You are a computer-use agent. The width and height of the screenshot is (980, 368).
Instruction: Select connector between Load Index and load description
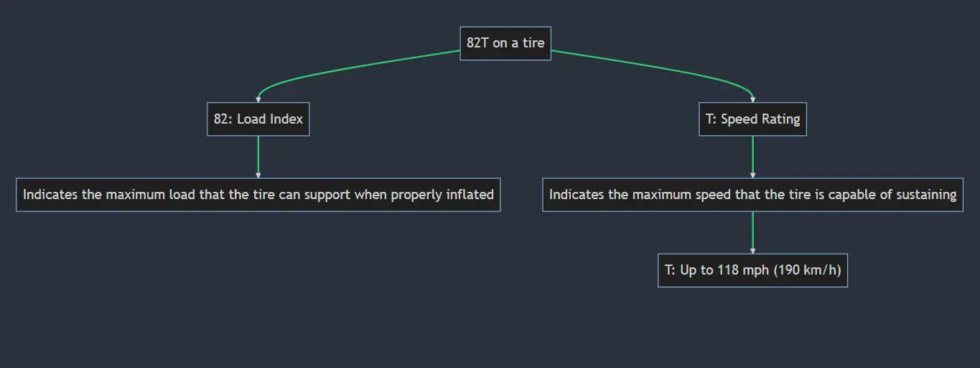click(x=258, y=155)
